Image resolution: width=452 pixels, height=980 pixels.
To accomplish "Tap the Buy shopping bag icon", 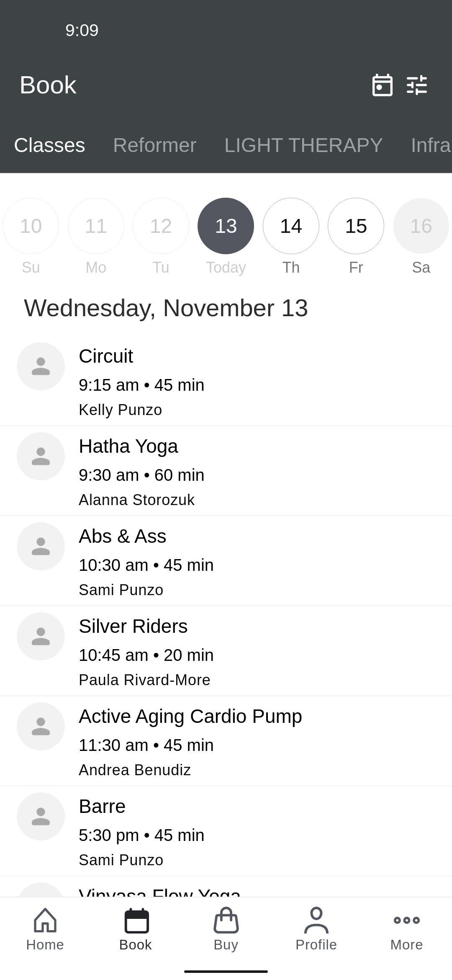I will [226, 921].
